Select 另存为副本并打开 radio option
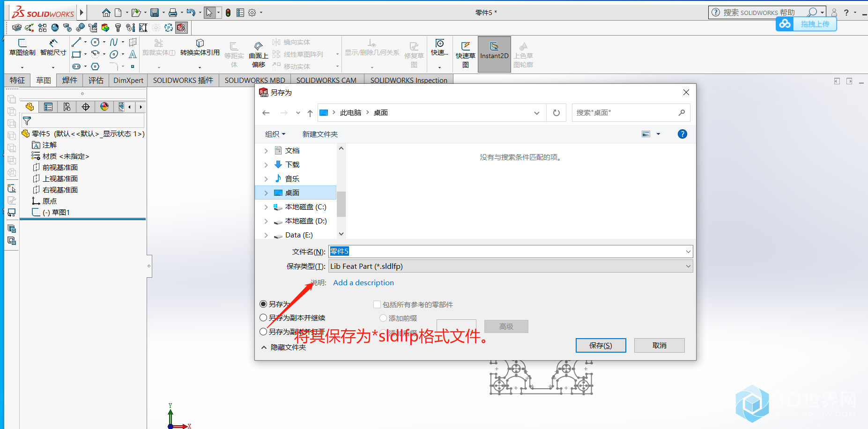This screenshot has height=429, width=868. pos(263,332)
